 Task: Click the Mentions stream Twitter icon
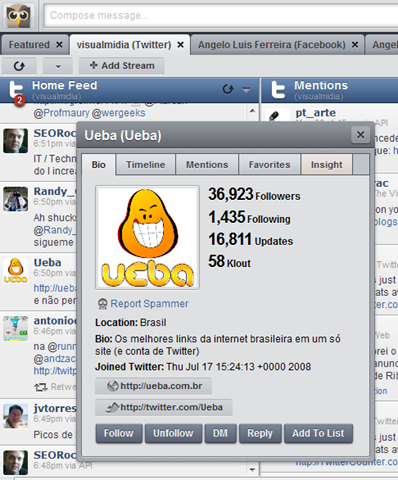[x=278, y=89]
